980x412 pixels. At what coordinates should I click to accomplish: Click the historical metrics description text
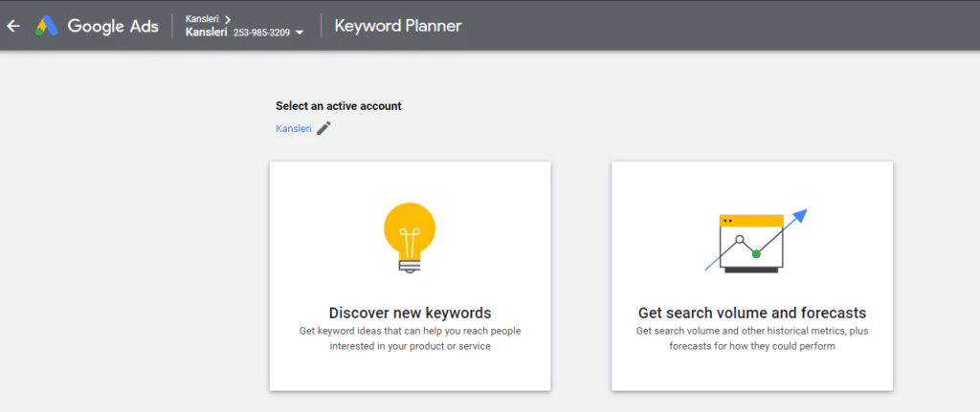752,338
